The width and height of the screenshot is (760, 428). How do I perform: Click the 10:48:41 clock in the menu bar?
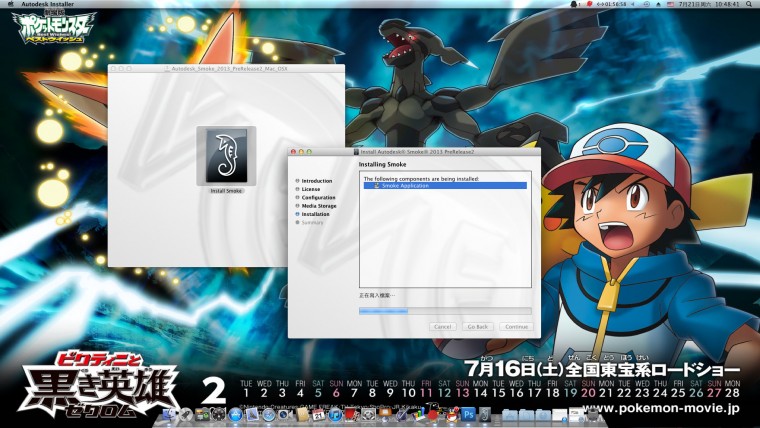tap(727, 4)
